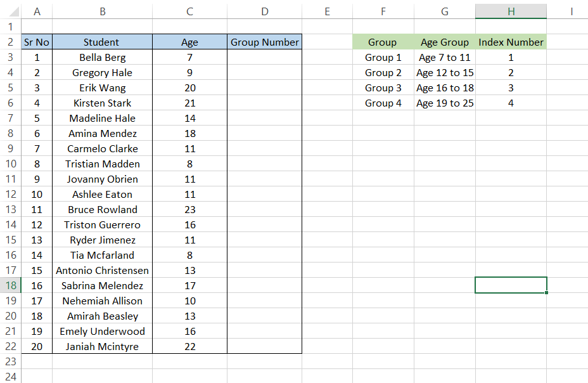The height and width of the screenshot is (383, 588).
Task: Click the Age Group header cell
Action: click(445, 42)
